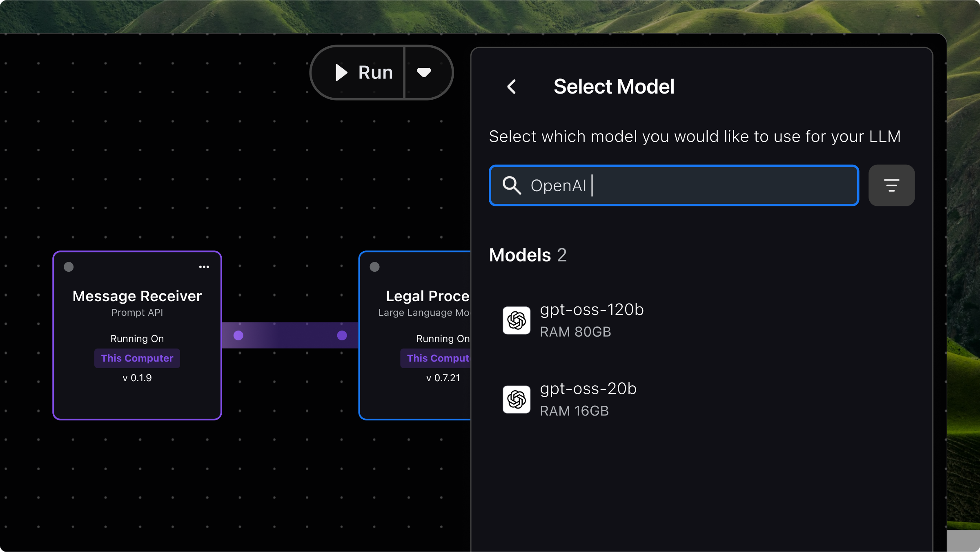The height and width of the screenshot is (552, 980).
Task: Click the Run button
Action: [x=358, y=73]
